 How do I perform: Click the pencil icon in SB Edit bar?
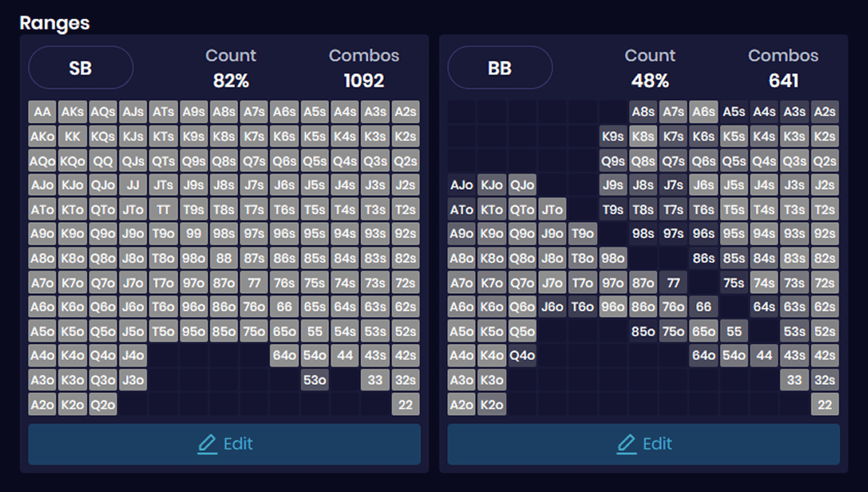click(x=207, y=444)
